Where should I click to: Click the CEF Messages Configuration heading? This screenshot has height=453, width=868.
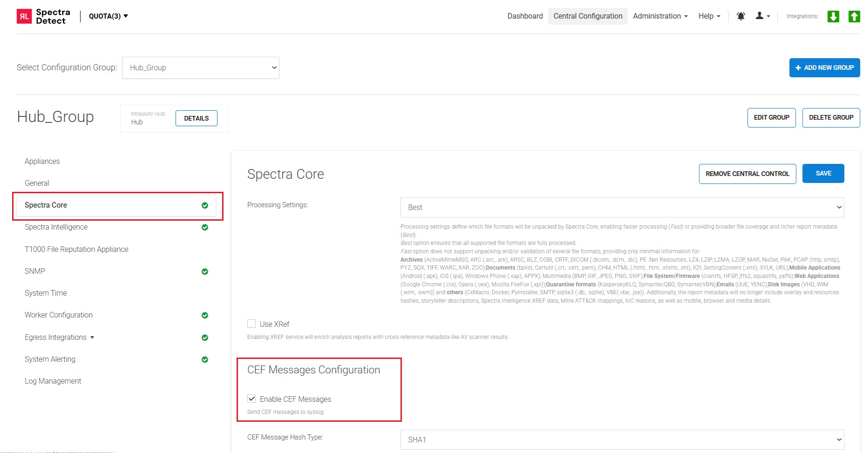[313, 370]
